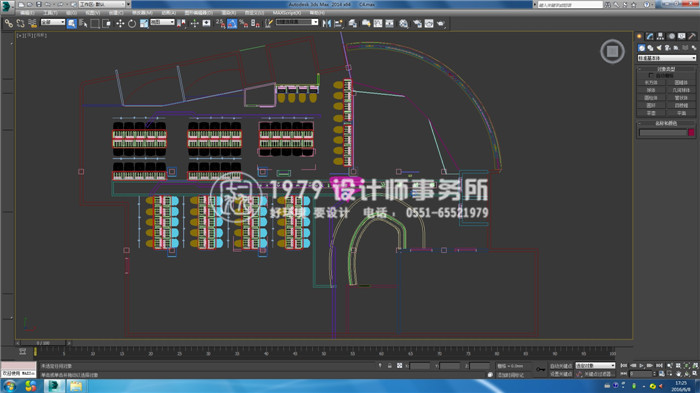The image size is (700, 393).
Task: Toggle the selection lock icon
Action: point(390,366)
